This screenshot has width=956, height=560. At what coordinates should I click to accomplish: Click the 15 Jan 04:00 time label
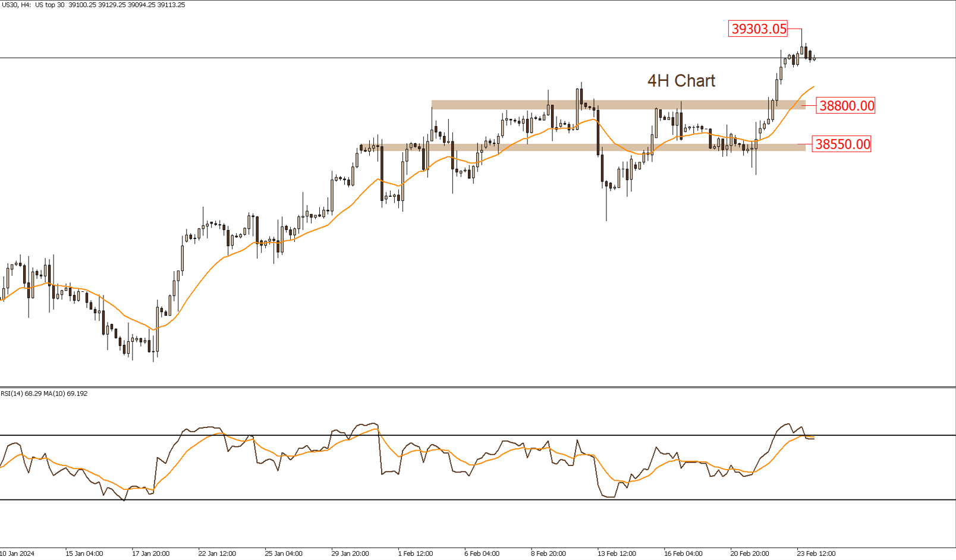pyautogui.click(x=84, y=553)
